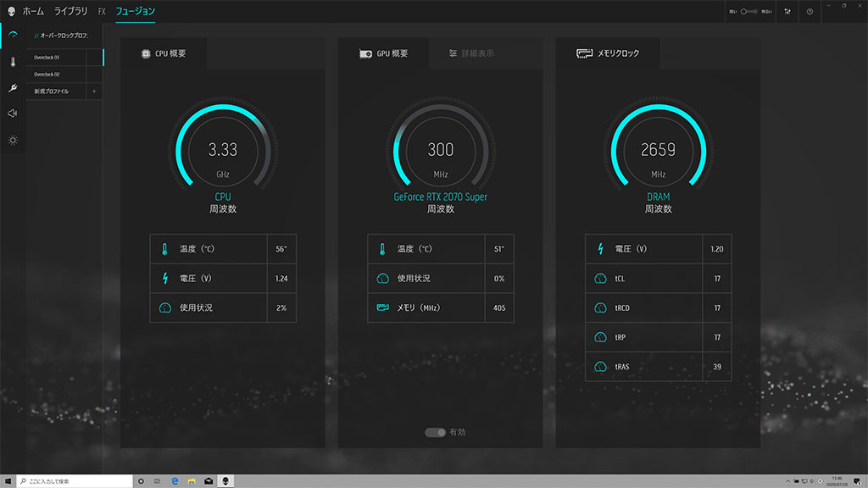
Task: Click the memory module icon beside メモリクロック
Action: tap(584, 53)
